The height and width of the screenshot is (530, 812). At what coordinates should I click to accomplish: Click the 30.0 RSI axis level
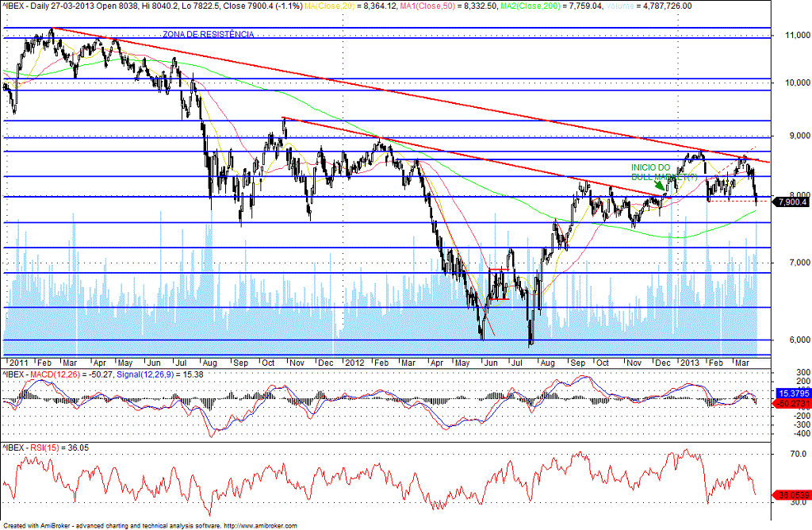(x=798, y=502)
